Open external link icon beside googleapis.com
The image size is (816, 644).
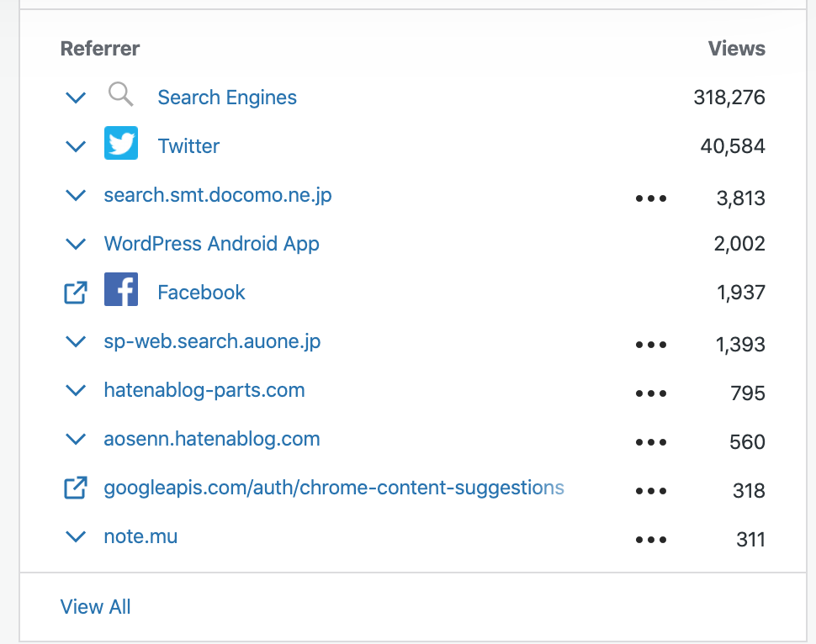coord(76,488)
